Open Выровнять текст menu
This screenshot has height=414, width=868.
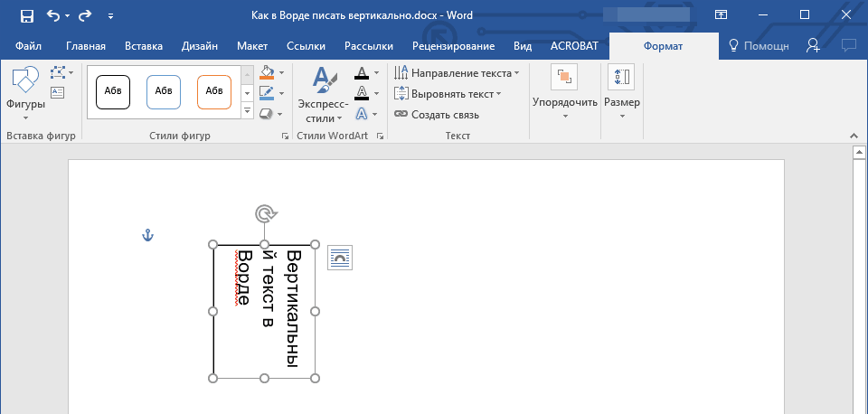448,94
